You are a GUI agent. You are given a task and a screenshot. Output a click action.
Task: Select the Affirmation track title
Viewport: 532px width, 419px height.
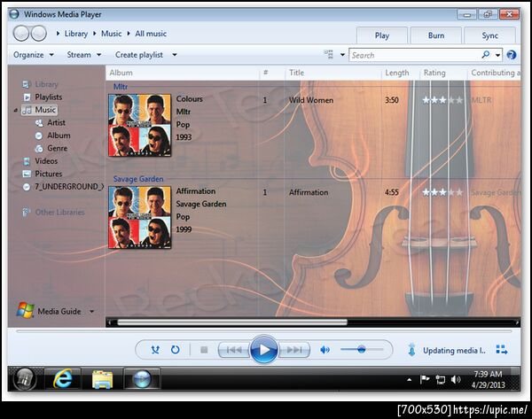coord(309,192)
